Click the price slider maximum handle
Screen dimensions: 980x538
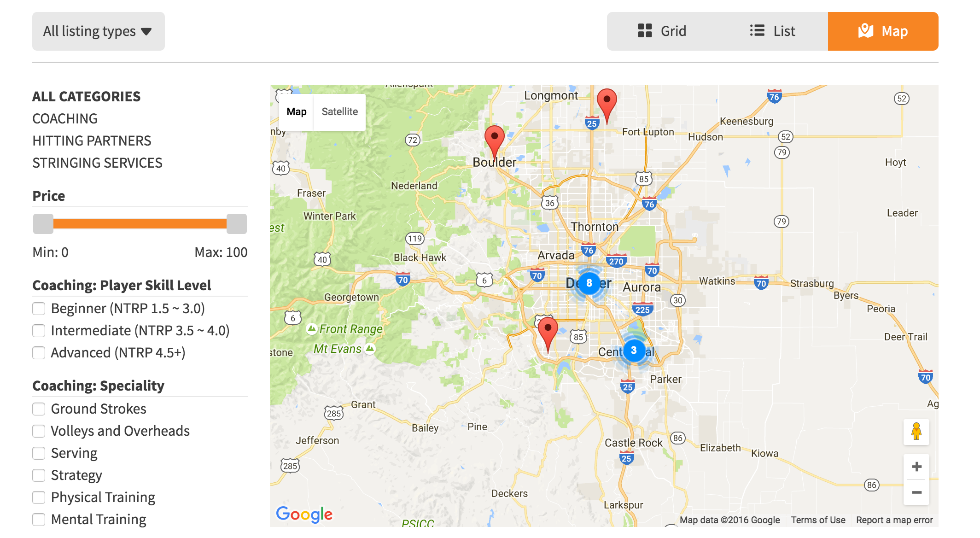click(237, 224)
